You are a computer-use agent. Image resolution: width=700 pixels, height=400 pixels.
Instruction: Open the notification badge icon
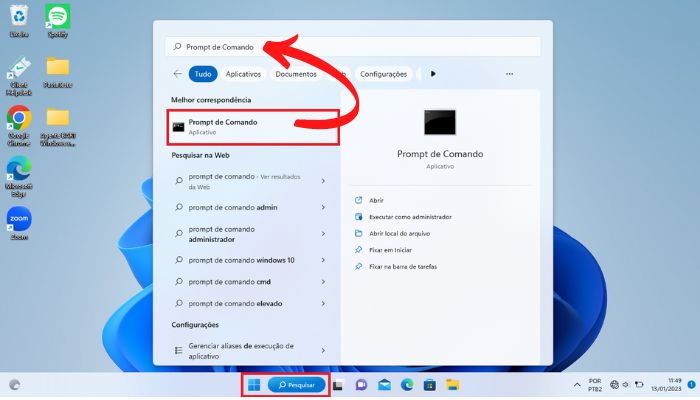[692, 384]
